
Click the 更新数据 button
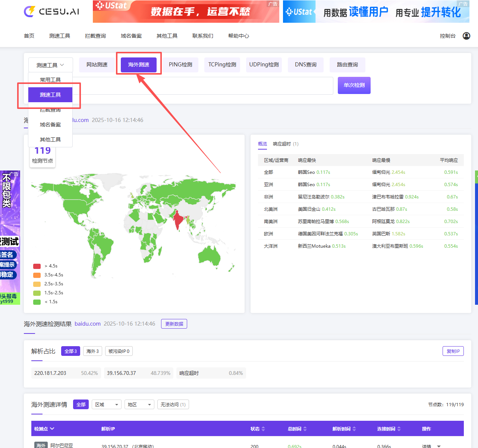pos(174,324)
